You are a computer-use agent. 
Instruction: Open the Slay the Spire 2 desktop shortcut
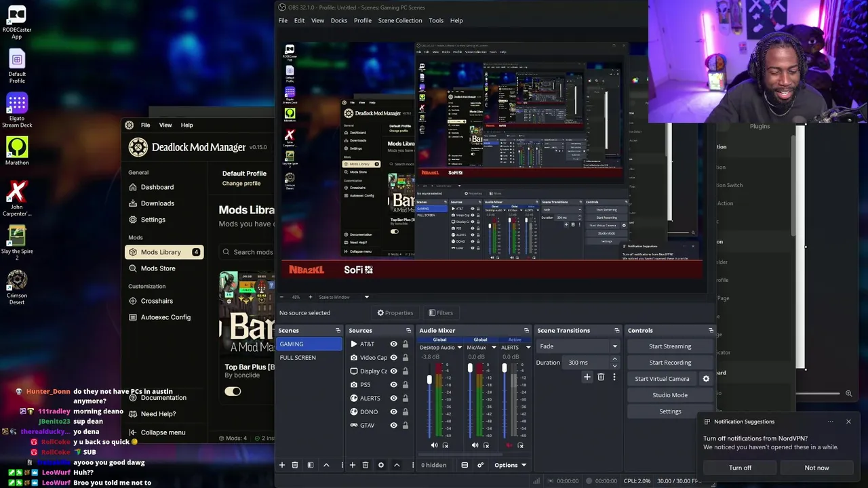coord(17,241)
